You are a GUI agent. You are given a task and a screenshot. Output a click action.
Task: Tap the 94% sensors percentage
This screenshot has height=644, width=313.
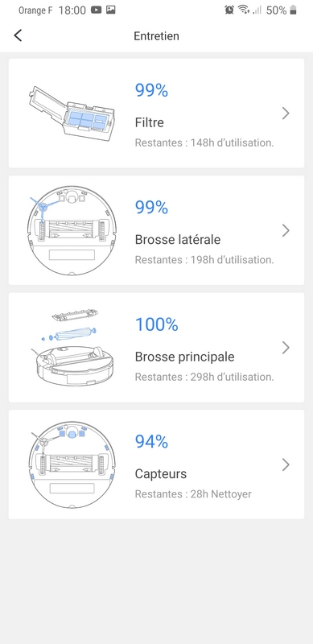(151, 441)
